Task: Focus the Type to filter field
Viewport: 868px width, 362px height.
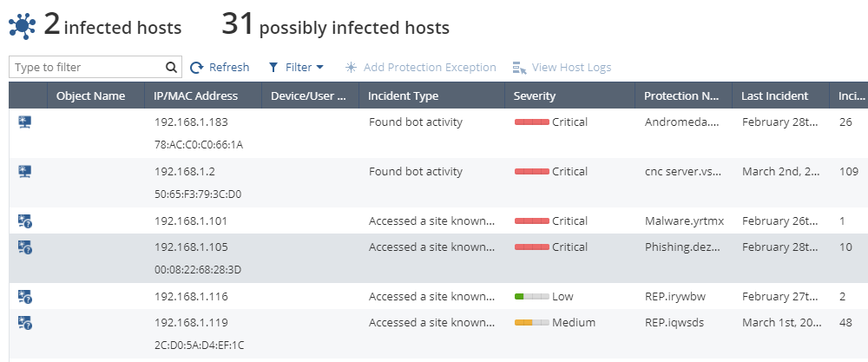Action: [95, 67]
